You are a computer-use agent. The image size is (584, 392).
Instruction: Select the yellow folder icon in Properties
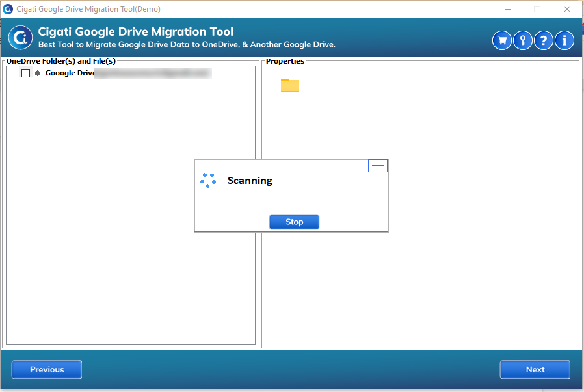[290, 85]
